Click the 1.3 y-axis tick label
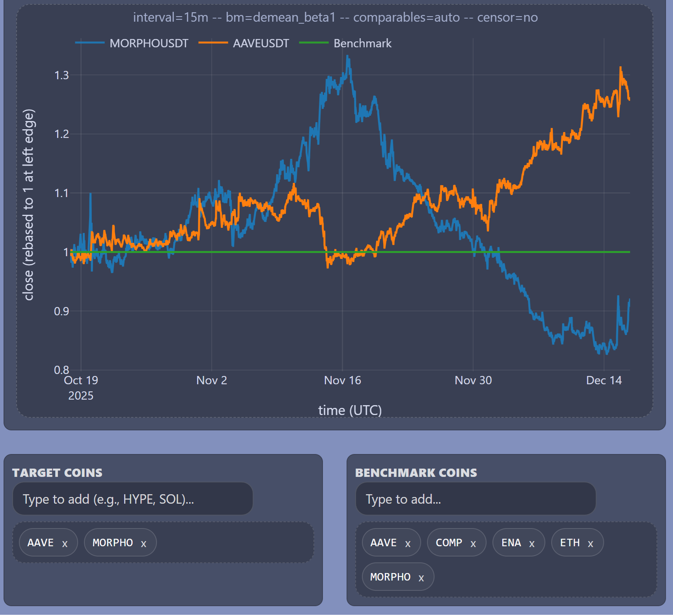Viewport: 673px width, 616px height. tap(62, 75)
